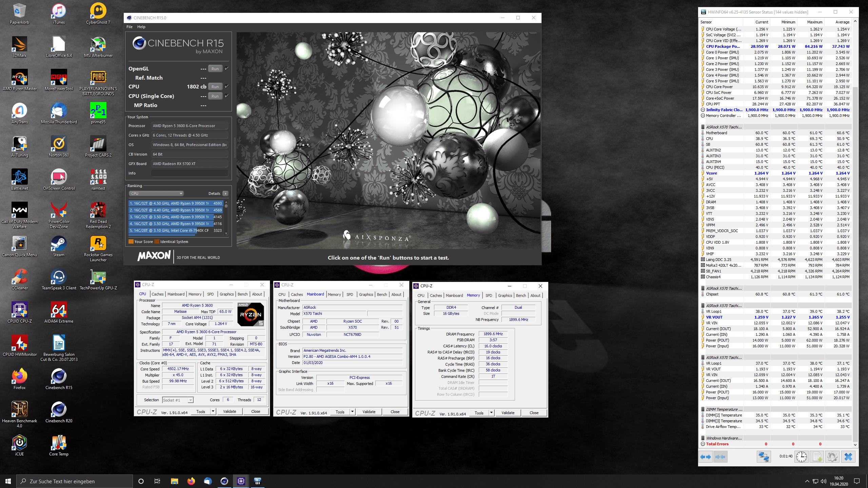Open Steam desktop icon
The width and height of the screenshot is (868, 488).
(59, 246)
